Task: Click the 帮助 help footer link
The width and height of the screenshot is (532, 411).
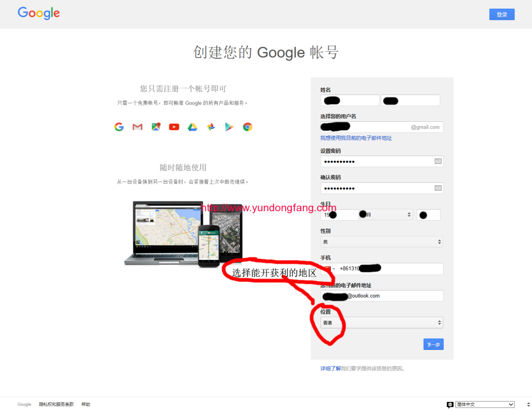Action: [x=86, y=404]
